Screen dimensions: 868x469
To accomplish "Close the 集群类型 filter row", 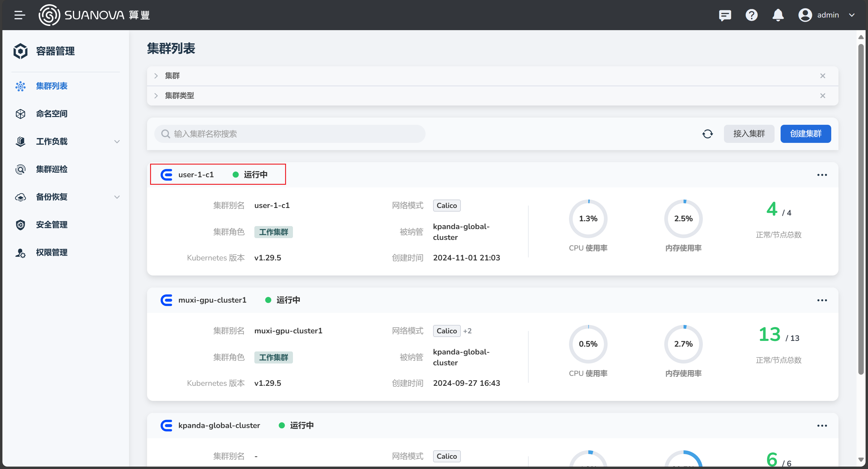I will click(x=822, y=96).
